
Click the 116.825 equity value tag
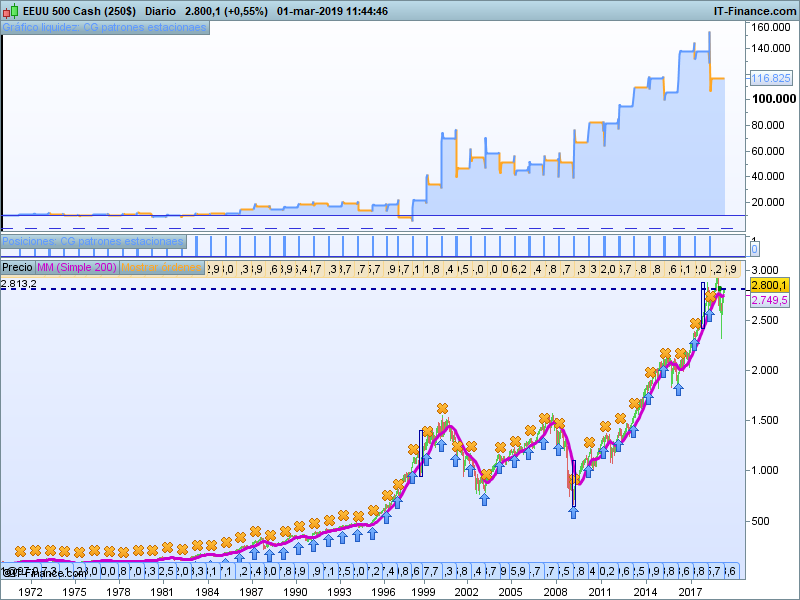(x=770, y=78)
